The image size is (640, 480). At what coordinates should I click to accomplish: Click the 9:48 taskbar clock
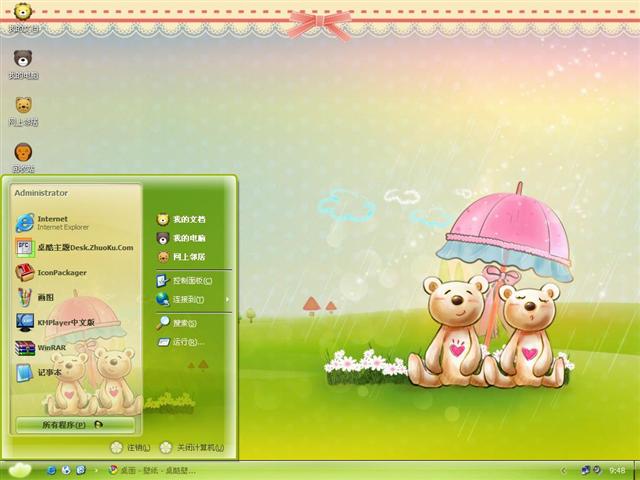[617, 471]
